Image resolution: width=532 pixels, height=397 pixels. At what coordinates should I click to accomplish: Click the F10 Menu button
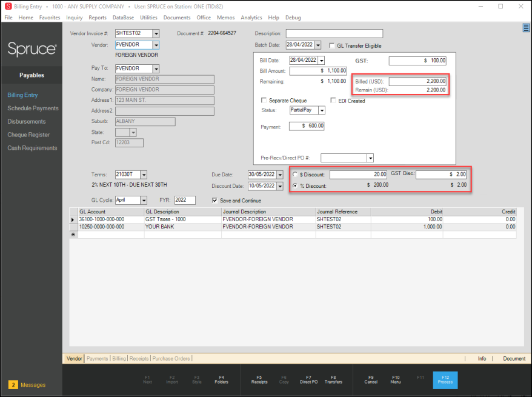[396, 379]
